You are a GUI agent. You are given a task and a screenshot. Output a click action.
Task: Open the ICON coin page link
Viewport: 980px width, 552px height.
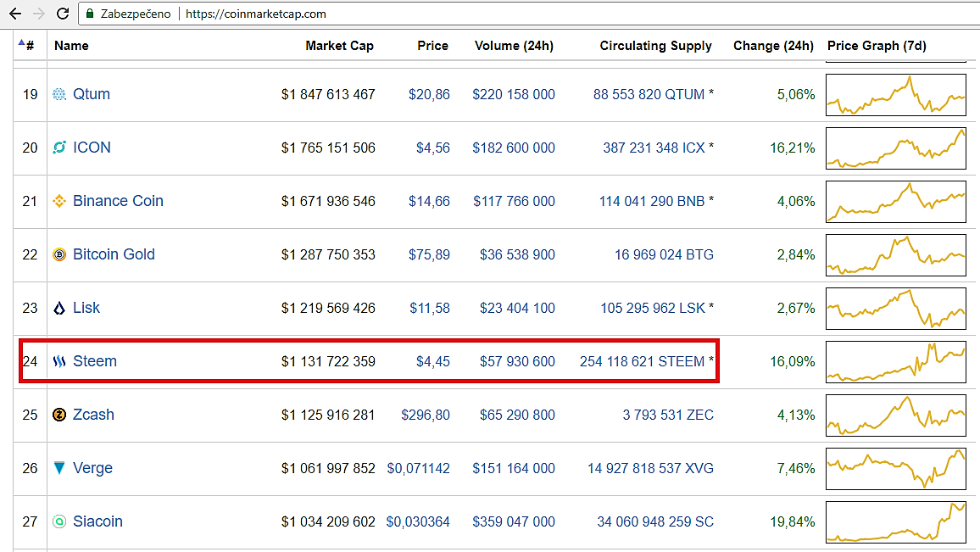[x=92, y=148]
